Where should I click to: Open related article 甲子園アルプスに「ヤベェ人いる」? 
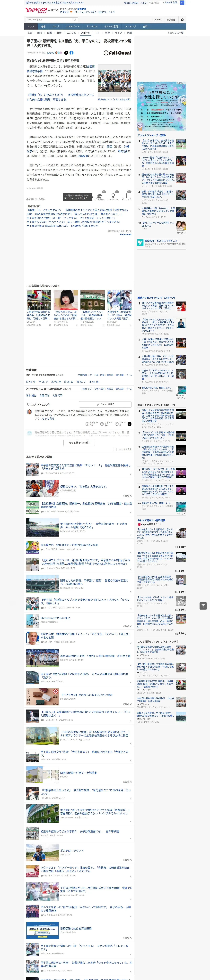[x=74, y=222]
